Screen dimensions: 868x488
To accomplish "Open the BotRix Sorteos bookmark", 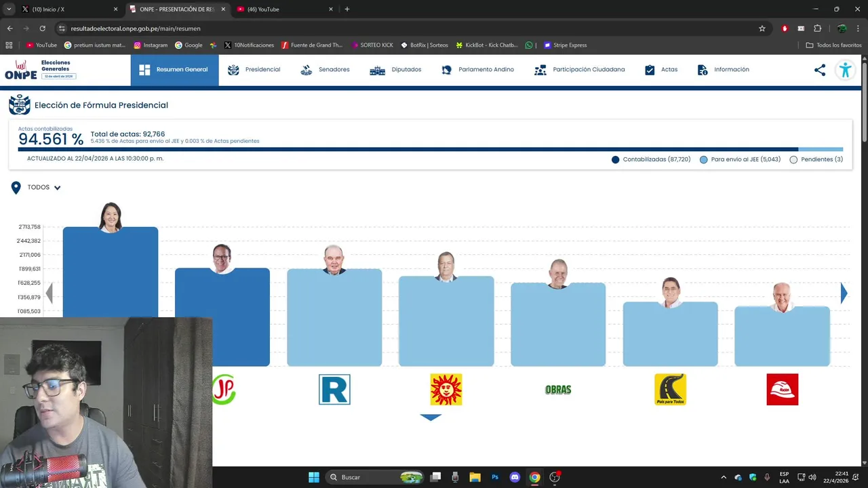I will 425,45.
